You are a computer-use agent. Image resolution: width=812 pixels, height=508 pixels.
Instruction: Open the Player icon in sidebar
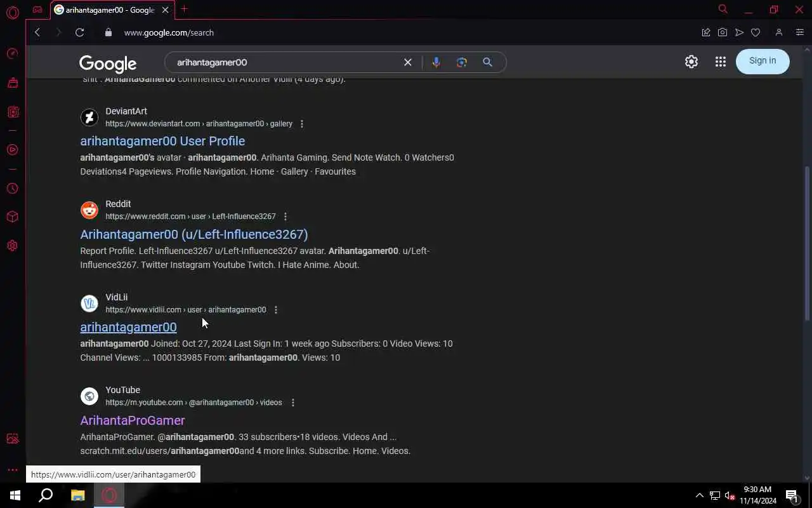(12, 150)
